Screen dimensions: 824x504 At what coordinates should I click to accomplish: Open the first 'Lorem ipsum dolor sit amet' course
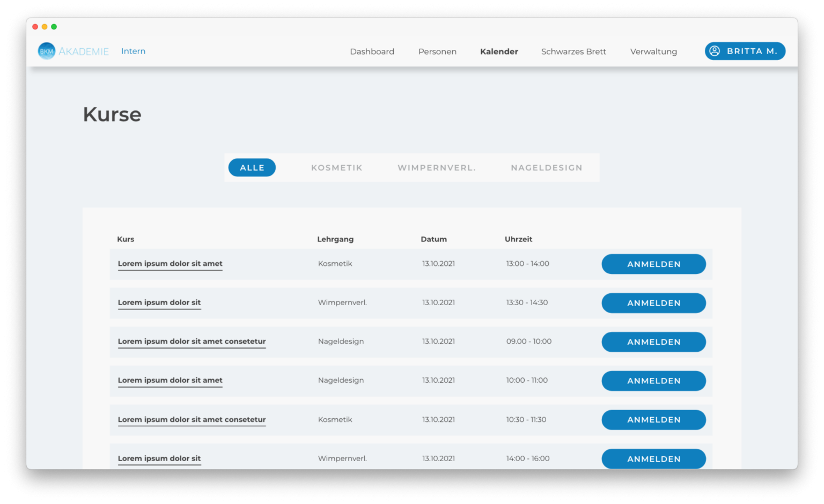click(170, 263)
